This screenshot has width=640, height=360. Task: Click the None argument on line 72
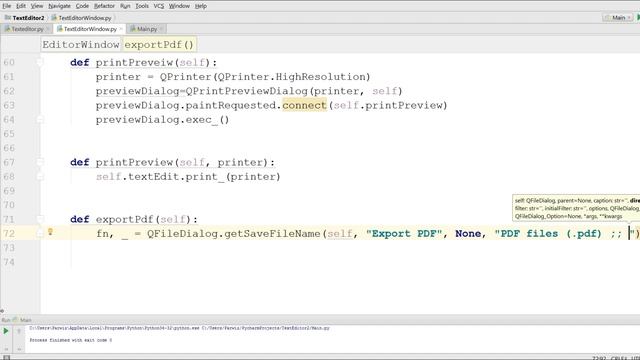tap(468, 233)
